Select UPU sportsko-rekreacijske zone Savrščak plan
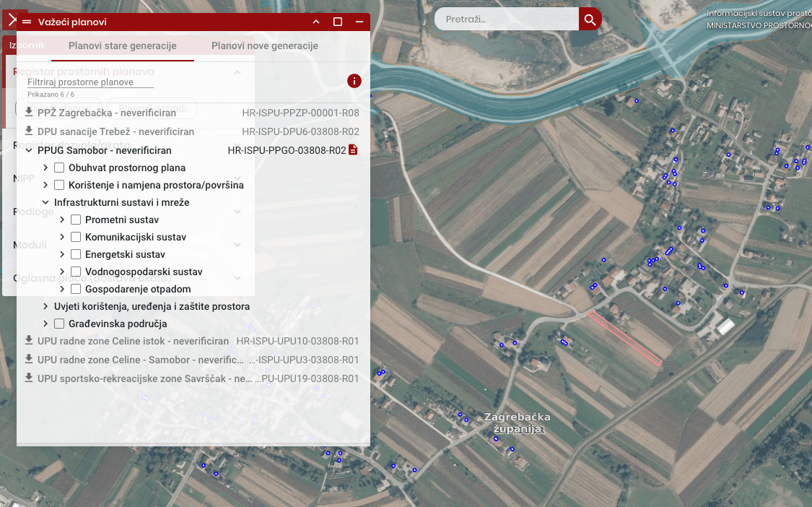Image resolution: width=812 pixels, height=507 pixels. tap(145, 378)
